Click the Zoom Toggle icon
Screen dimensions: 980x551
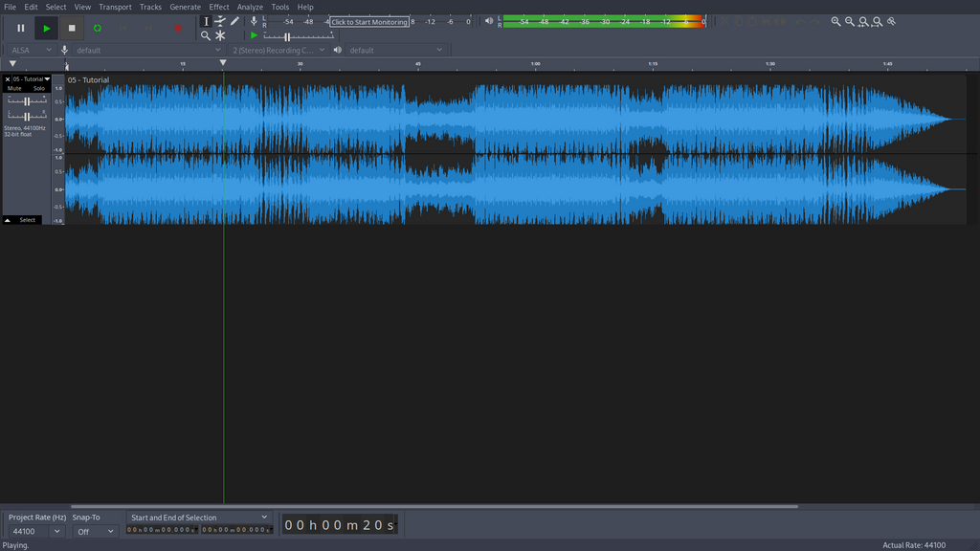892,21
